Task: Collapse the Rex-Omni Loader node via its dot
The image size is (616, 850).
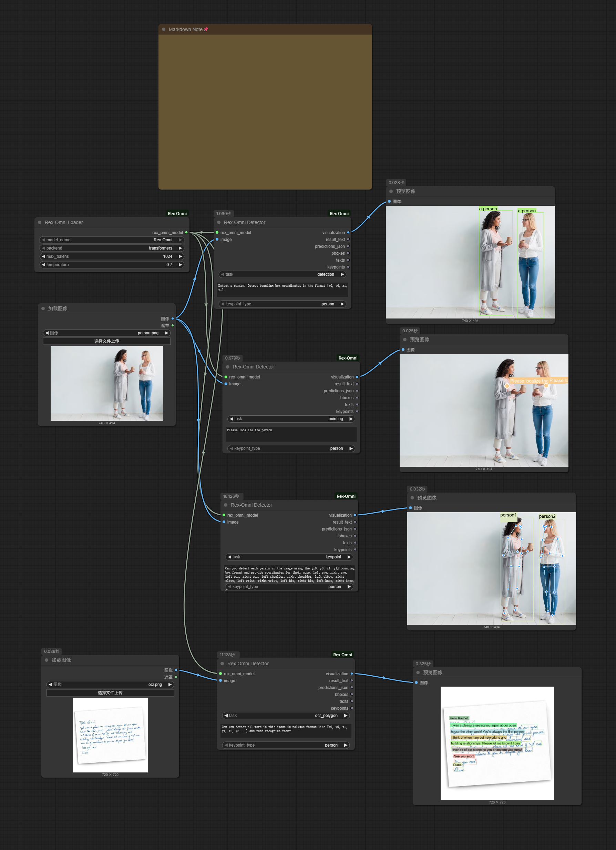Action: 40,222
